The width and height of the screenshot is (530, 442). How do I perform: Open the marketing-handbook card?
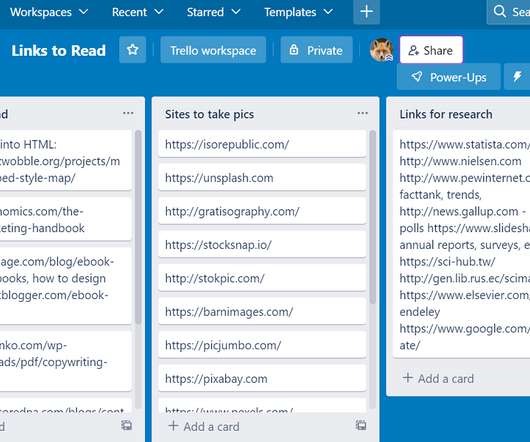coord(66,219)
